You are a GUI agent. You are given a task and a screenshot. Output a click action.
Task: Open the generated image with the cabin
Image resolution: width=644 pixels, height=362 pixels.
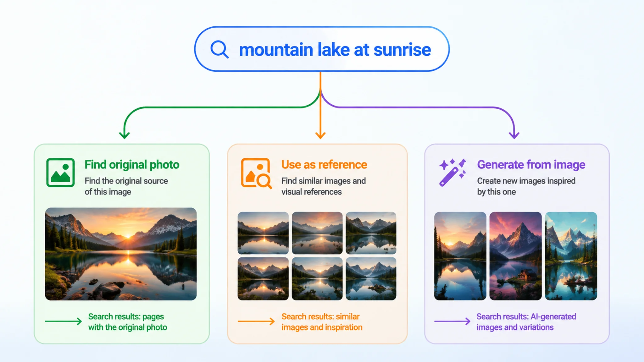point(515,256)
